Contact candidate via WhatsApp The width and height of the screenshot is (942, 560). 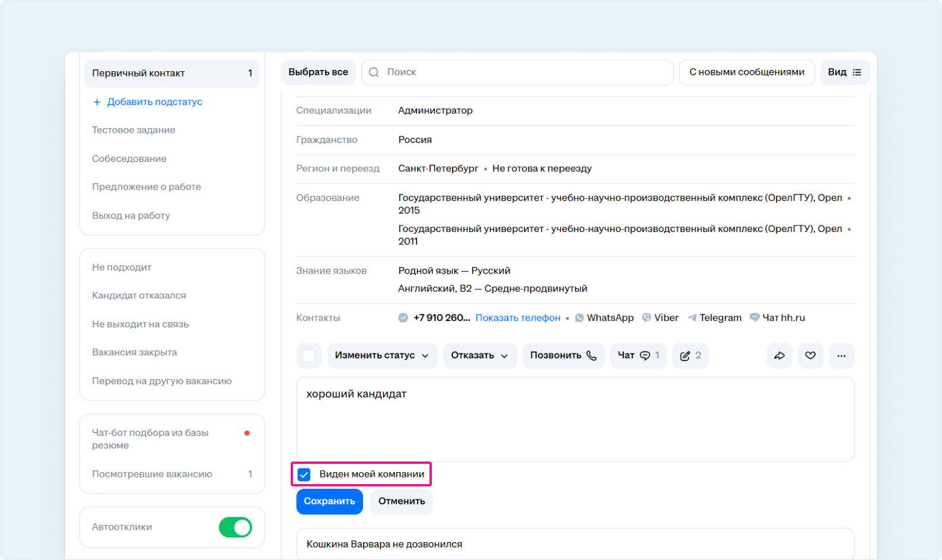pos(604,318)
